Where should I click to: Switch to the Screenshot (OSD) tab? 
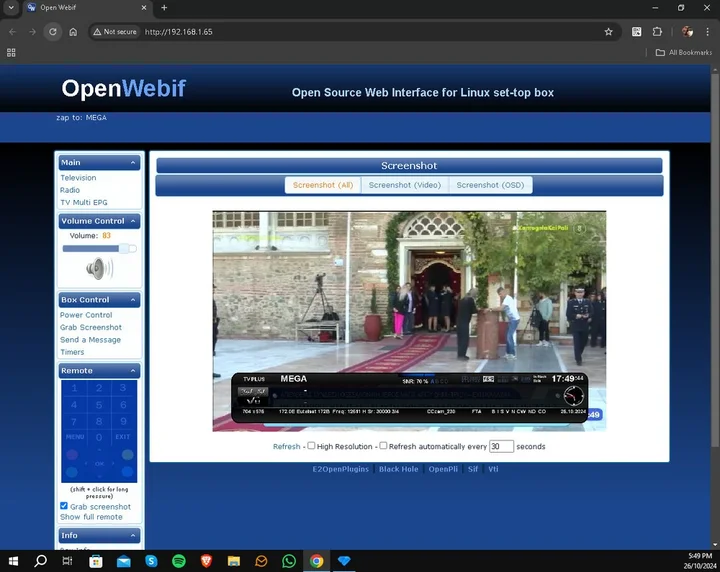point(489,185)
